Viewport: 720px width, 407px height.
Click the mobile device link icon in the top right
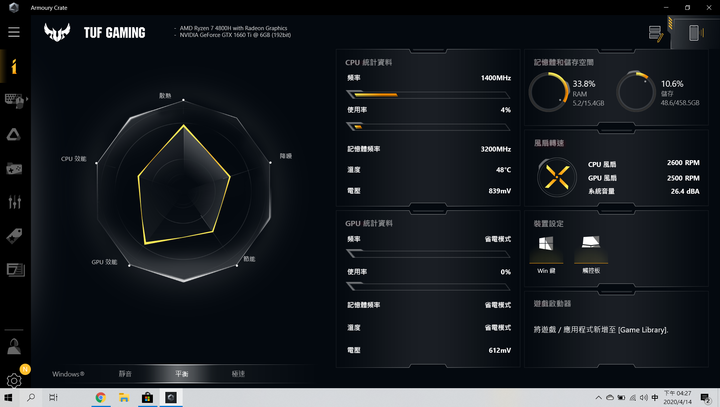click(694, 33)
